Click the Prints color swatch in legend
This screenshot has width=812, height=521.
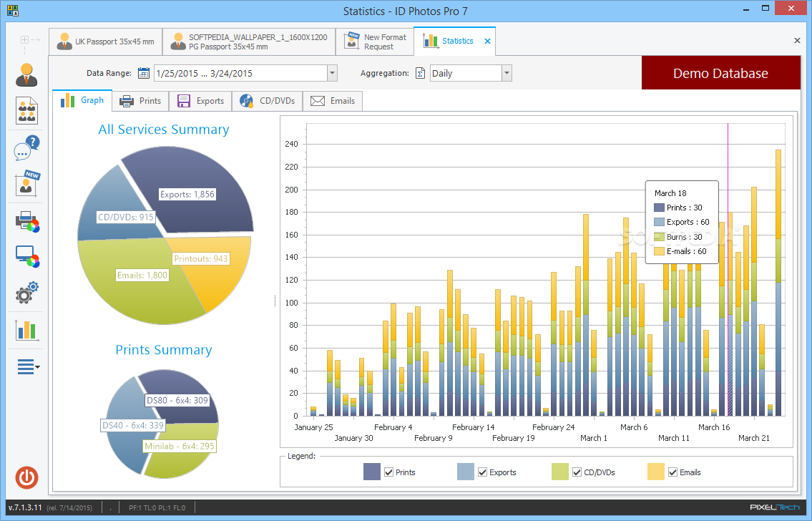tap(372, 472)
